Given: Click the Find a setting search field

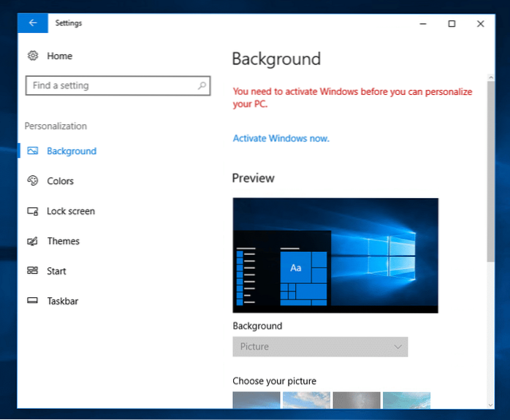Looking at the screenshot, I should pos(110,85).
